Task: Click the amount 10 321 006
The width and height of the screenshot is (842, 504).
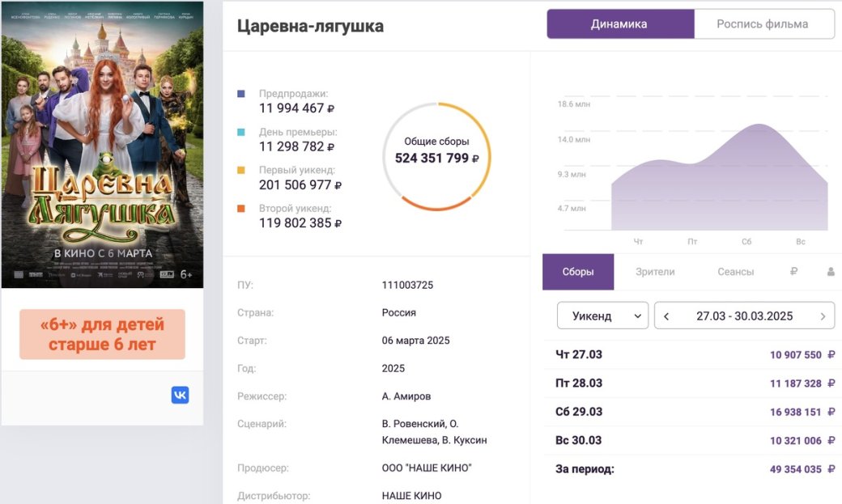Action: (x=796, y=441)
